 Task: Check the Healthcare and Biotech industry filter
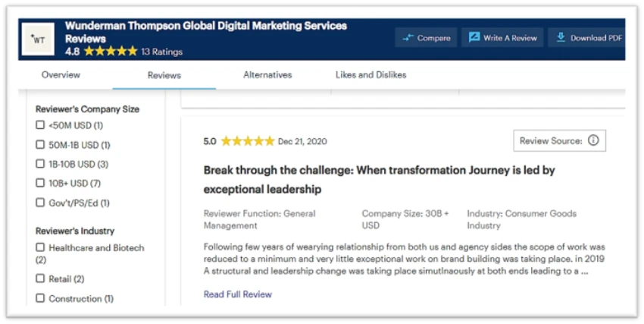click(40, 247)
